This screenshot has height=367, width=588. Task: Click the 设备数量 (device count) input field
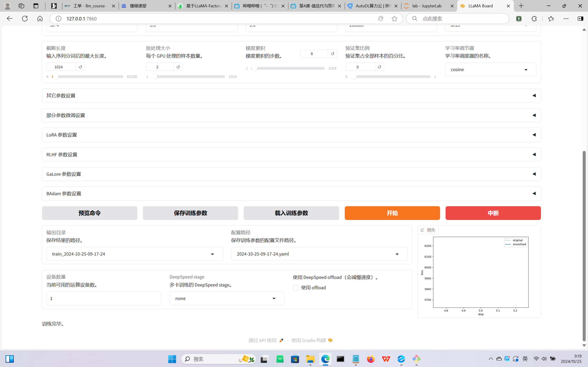click(x=104, y=298)
